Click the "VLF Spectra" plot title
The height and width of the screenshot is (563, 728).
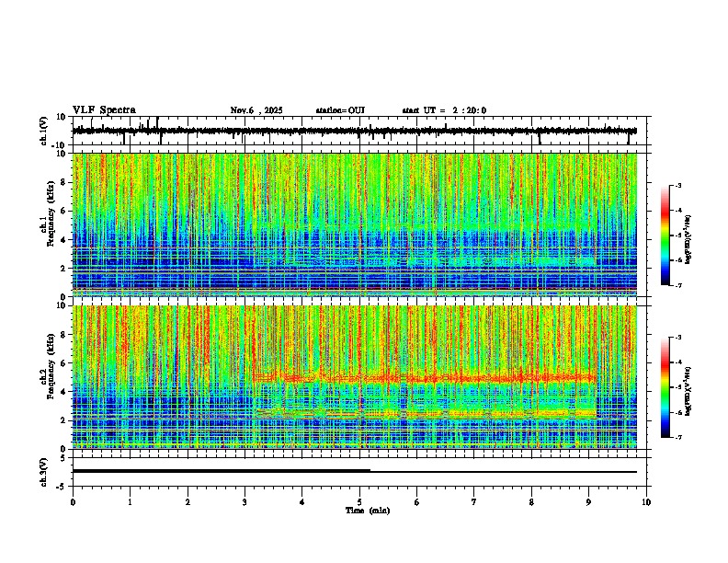click(x=104, y=110)
